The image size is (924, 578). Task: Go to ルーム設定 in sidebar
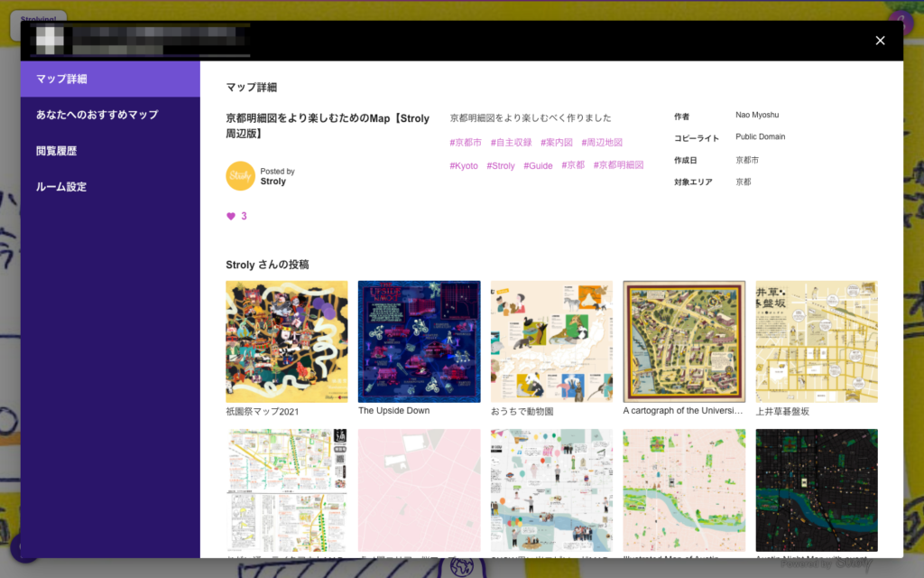[x=110, y=187]
